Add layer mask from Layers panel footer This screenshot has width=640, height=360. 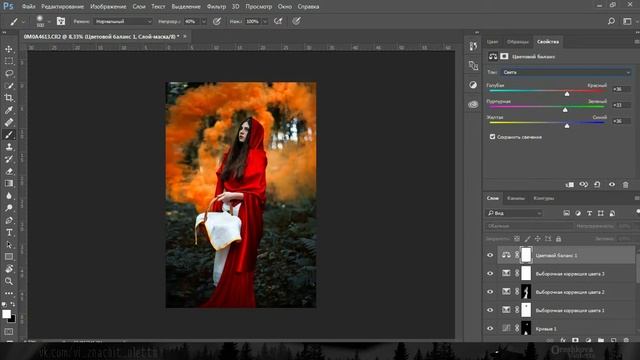click(x=575, y=340)
